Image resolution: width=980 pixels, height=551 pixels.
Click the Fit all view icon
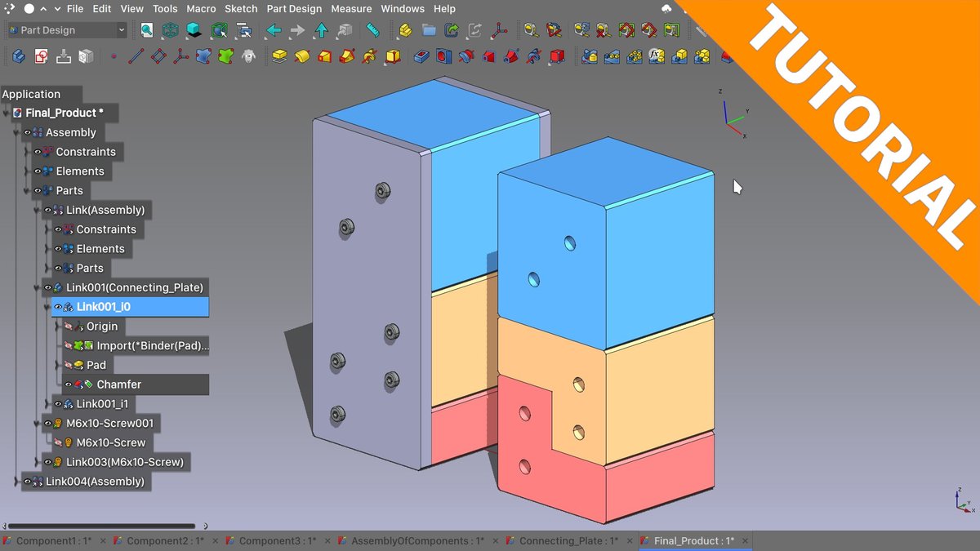pos(147,30)
